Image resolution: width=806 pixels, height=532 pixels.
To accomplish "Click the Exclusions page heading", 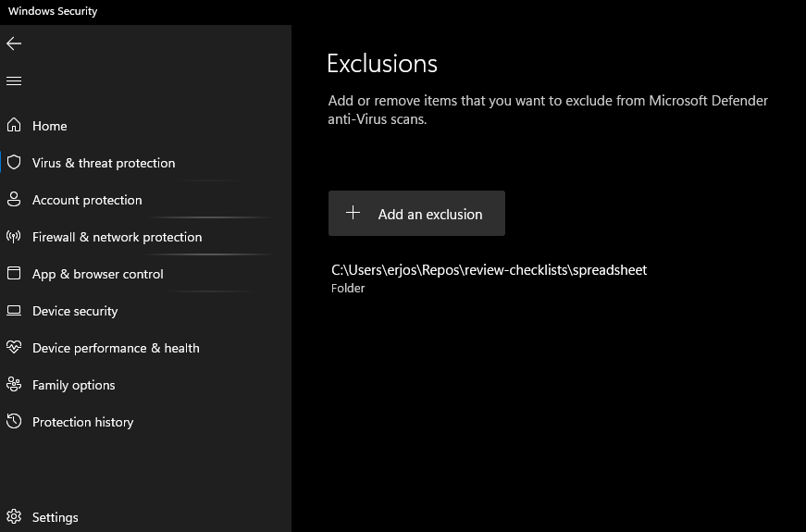I will 382,64.
